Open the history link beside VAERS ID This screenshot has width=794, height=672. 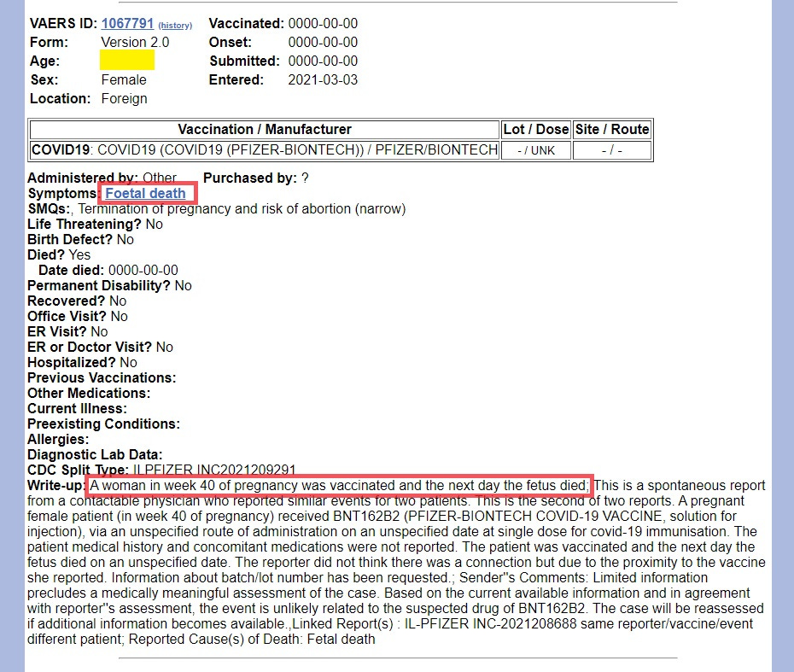tap(175, 26)
